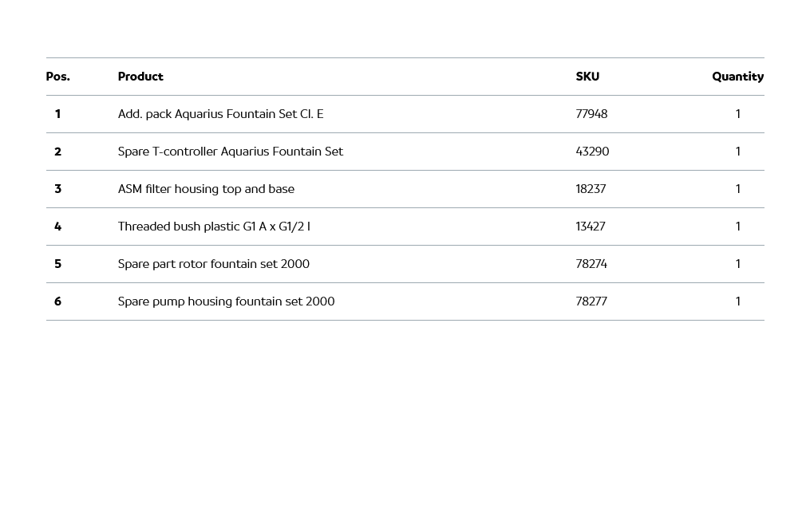Click SKU number 18237
The height and width of the screenshot is (532, 802).
coord(591,189)
